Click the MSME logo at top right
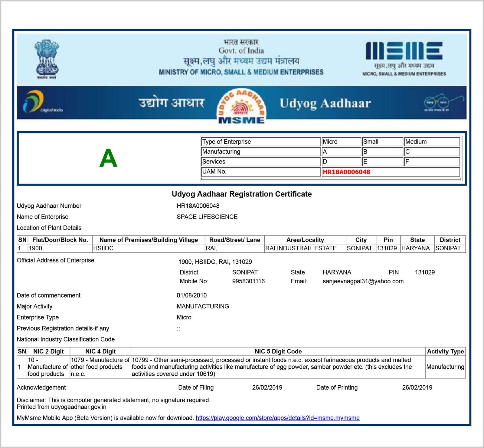The width and height of the screenshot is (484, 448). [x=404, y=59]
